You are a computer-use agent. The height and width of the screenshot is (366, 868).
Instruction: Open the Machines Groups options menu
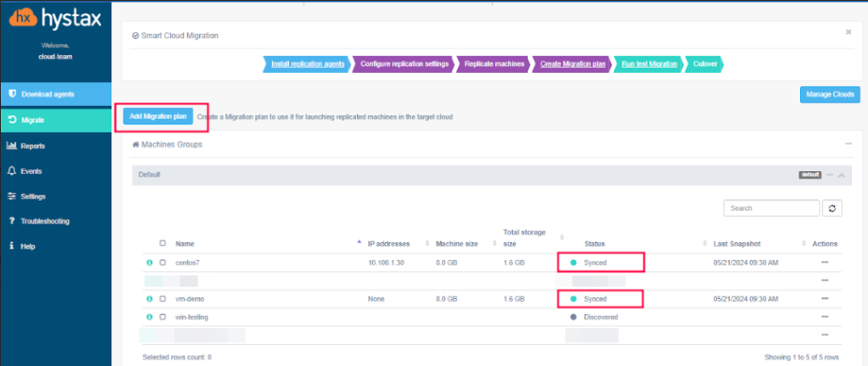pyautogui.click(x=848, y=144)
